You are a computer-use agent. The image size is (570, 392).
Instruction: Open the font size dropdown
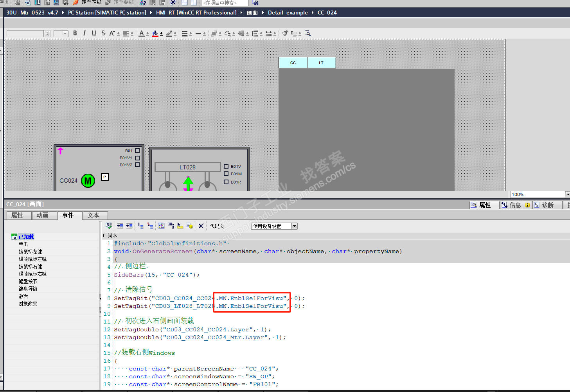tap(65, 34)
